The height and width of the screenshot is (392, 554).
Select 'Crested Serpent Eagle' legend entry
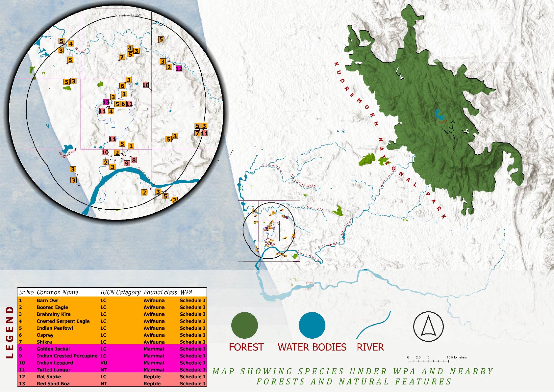click(x=63, y=321)
